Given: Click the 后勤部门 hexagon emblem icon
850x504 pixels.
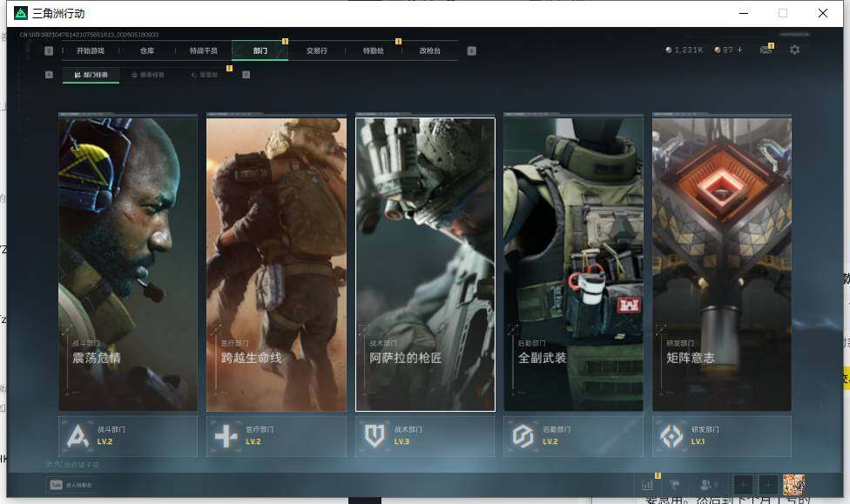Looking at the screenshot, I should point(523,436).
